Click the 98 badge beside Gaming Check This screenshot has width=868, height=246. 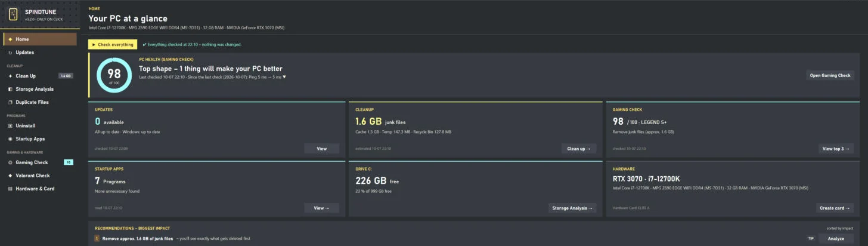coord(69,162)
